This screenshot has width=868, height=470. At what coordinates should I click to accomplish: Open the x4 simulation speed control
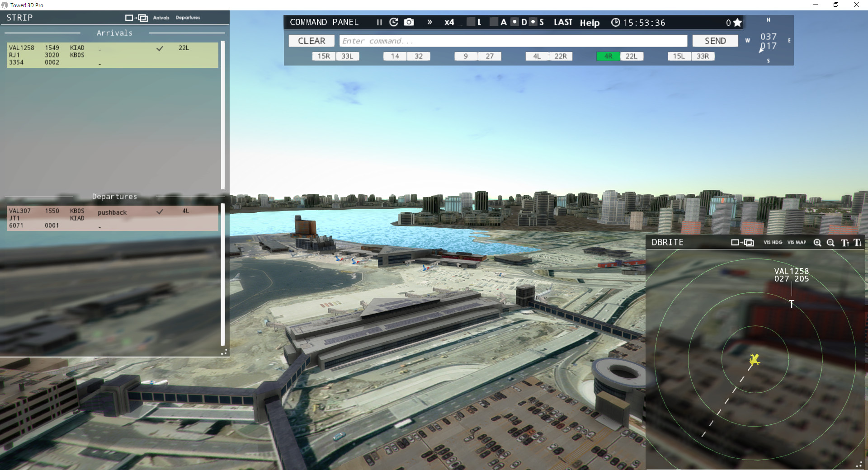point(449,22)
